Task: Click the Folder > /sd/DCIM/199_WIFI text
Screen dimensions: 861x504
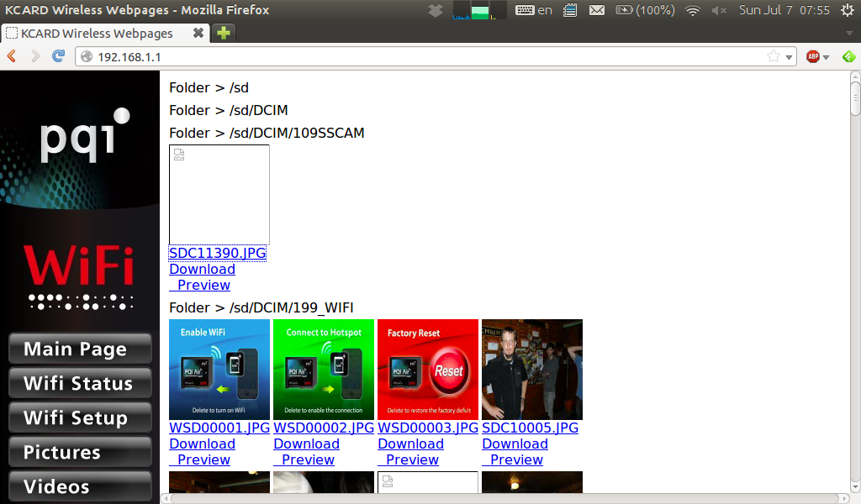Action: coord(261,307)
